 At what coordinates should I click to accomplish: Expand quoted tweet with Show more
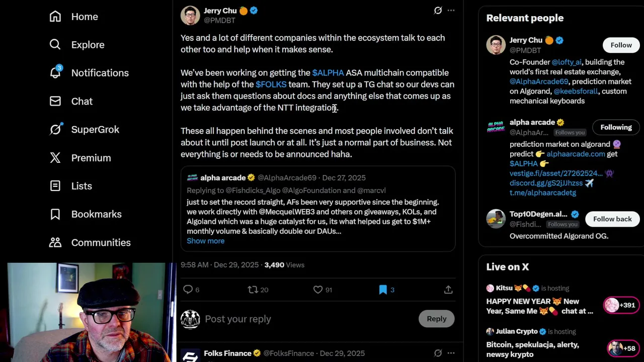[205, 241]
